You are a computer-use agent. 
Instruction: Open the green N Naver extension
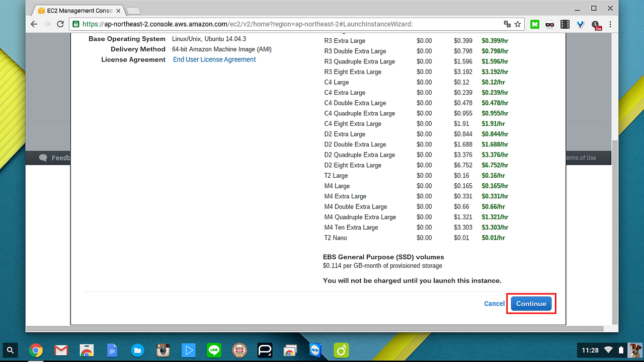535,24
